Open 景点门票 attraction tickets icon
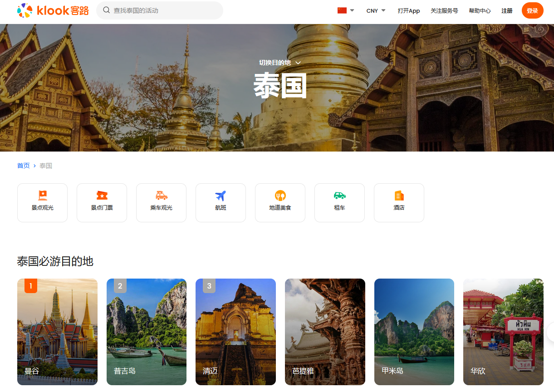Image resolution: width=554 pixels, height=392 pixels. click(x=102, y=196)
